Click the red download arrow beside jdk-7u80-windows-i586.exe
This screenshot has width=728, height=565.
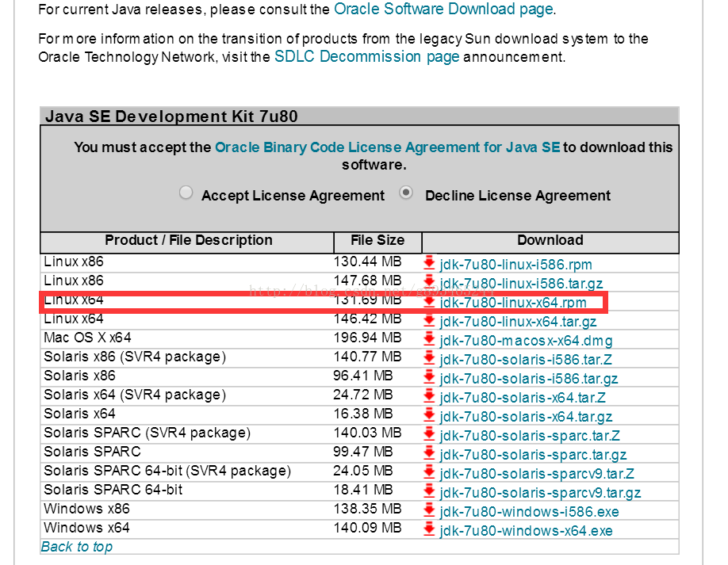(429, 510)
